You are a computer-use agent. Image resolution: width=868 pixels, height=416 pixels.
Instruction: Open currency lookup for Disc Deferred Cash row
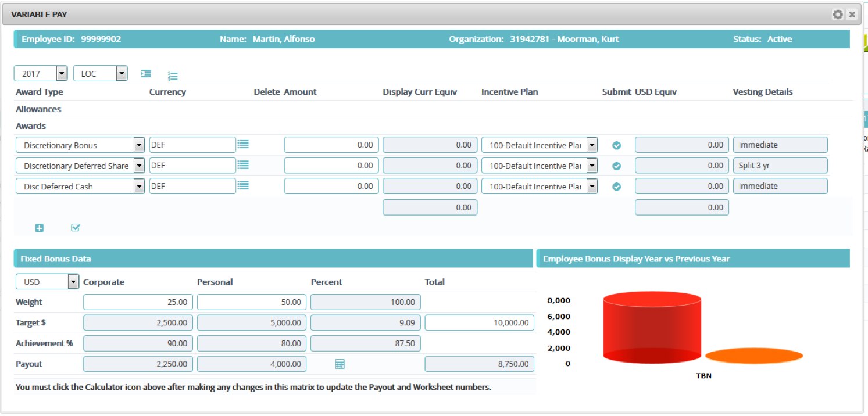click(x=243, y=186)
